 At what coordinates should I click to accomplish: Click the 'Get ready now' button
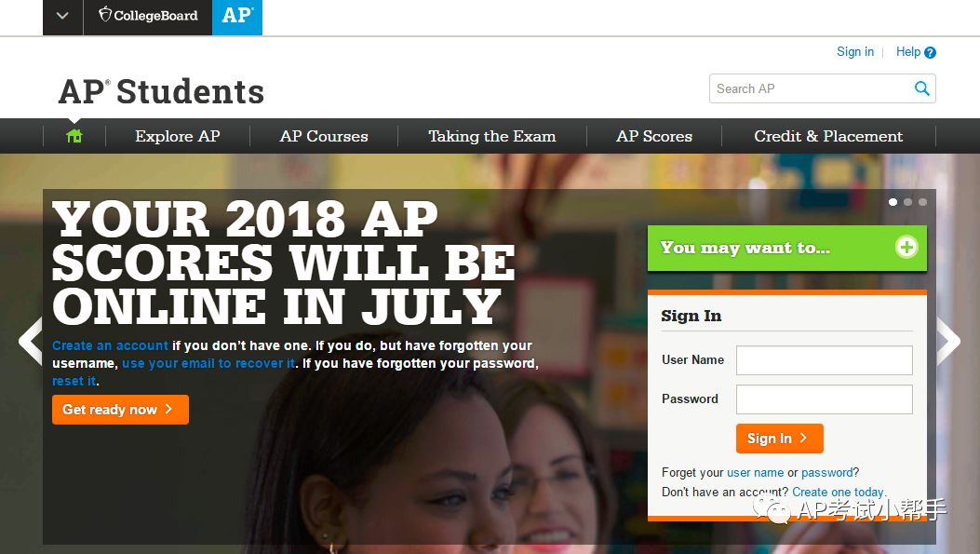click(x=120, y=410)
